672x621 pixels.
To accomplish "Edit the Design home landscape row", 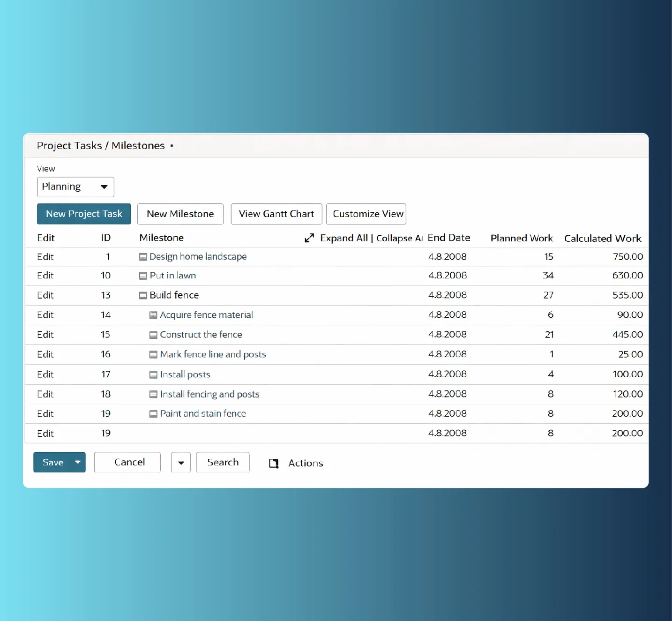I will (x=45, y=257).
